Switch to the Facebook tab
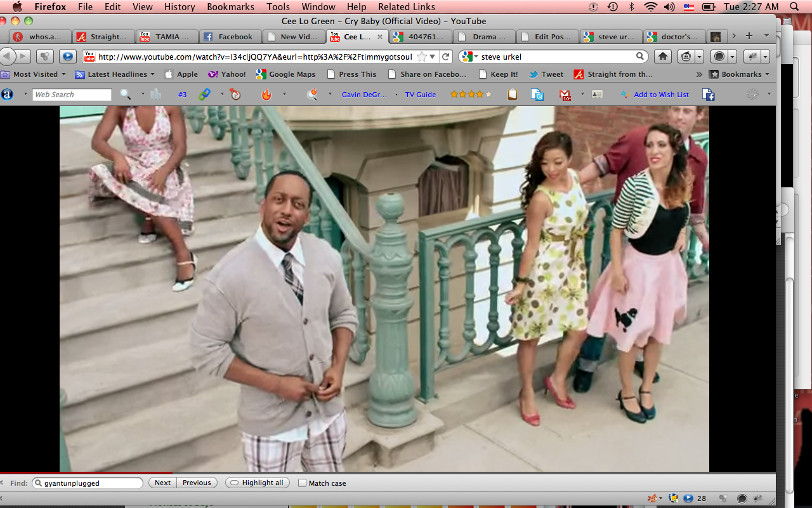The image size is (812, 508). (228, 37)
